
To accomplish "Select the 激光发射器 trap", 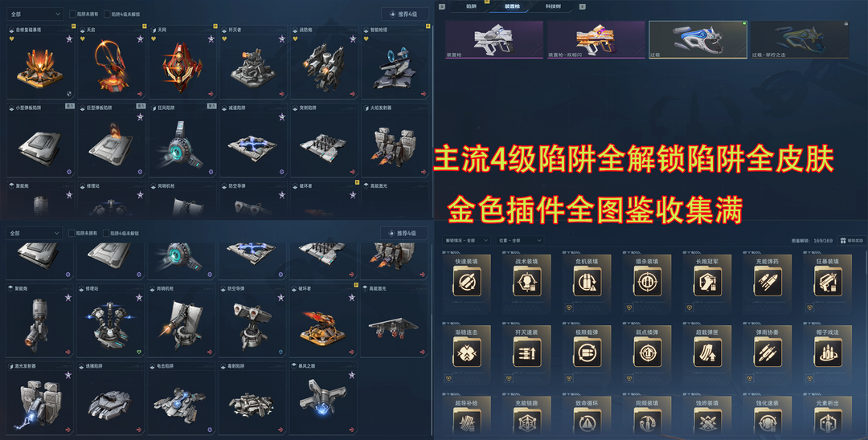I will 40,398.
